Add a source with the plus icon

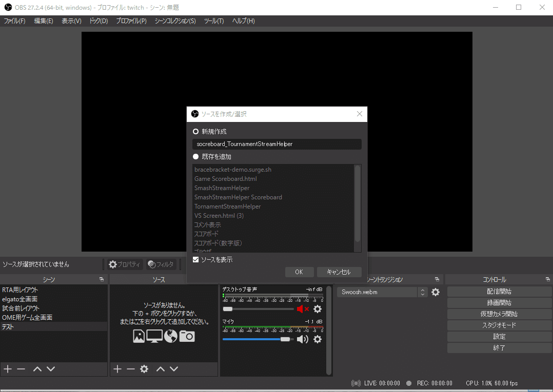[x=117, y=369]
